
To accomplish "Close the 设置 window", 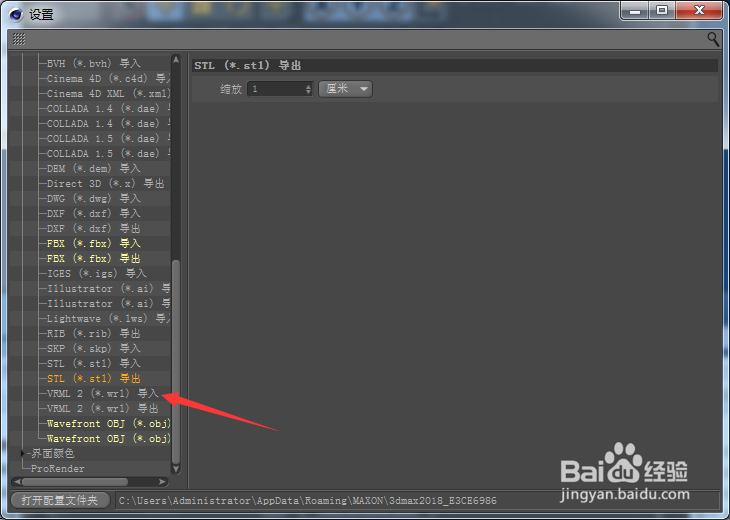I will click(699, 11).
